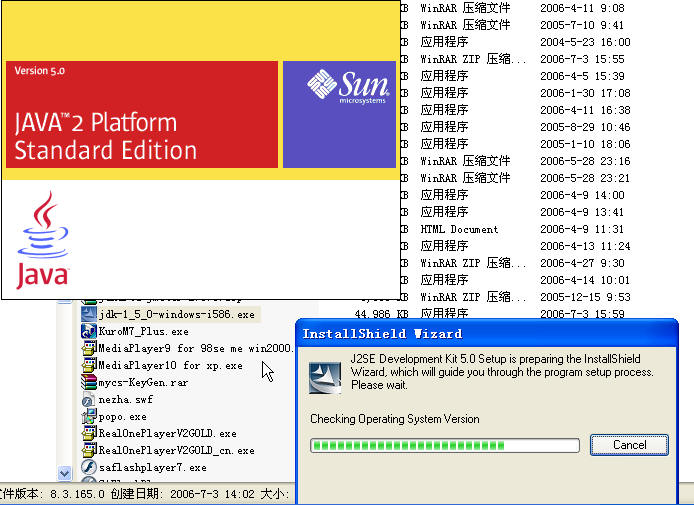
Task: Click the RealOnePlayerV2GOLD.exe icon
Action: (x=89, y=433)
